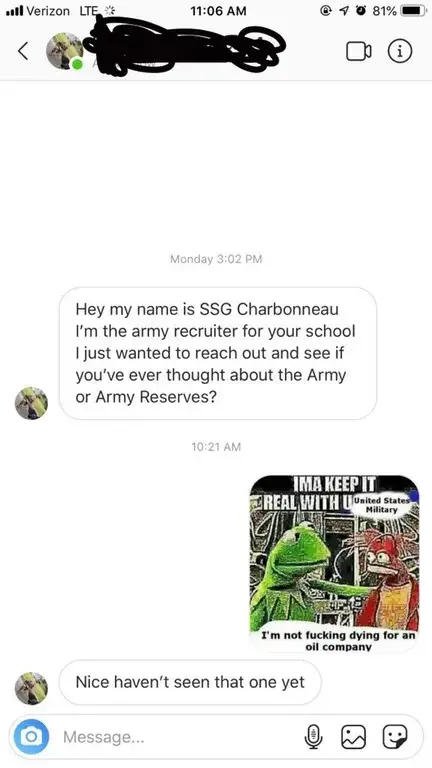Tap the 10:21 AM timestamp label
The image size is (432, 768).
[216, 446]
